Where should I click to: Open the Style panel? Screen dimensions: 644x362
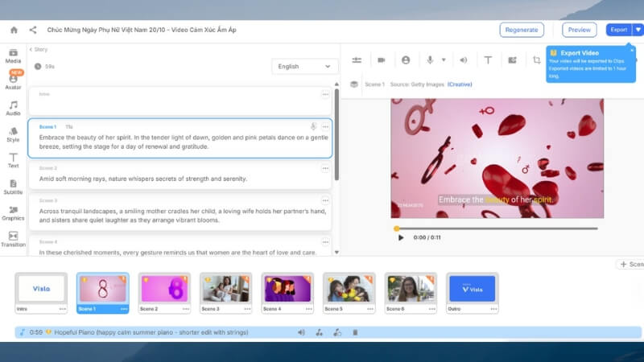13,134
